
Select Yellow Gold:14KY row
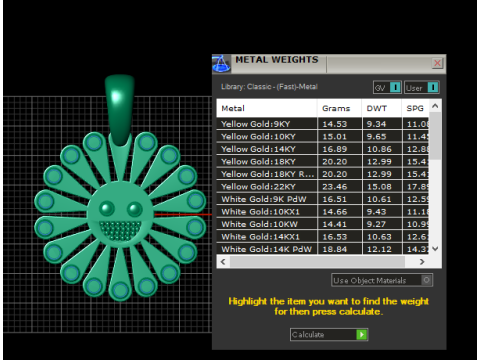[322, 149]
